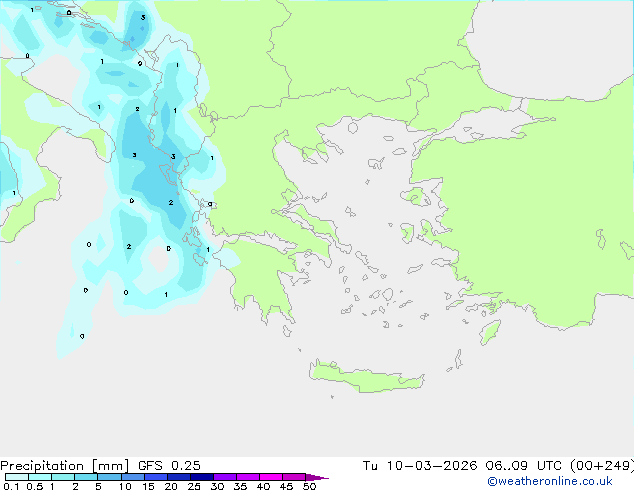
Task: Click the island of Crete on the map
Action: 366,377
